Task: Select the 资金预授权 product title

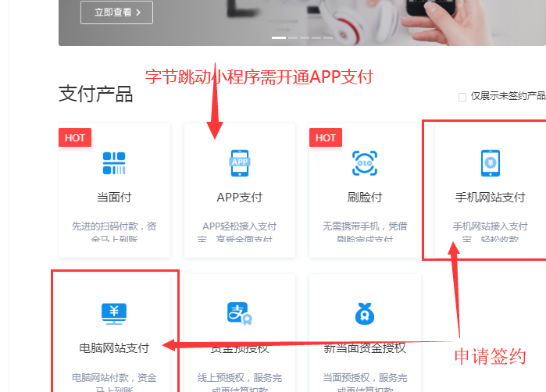Action: 239,347
